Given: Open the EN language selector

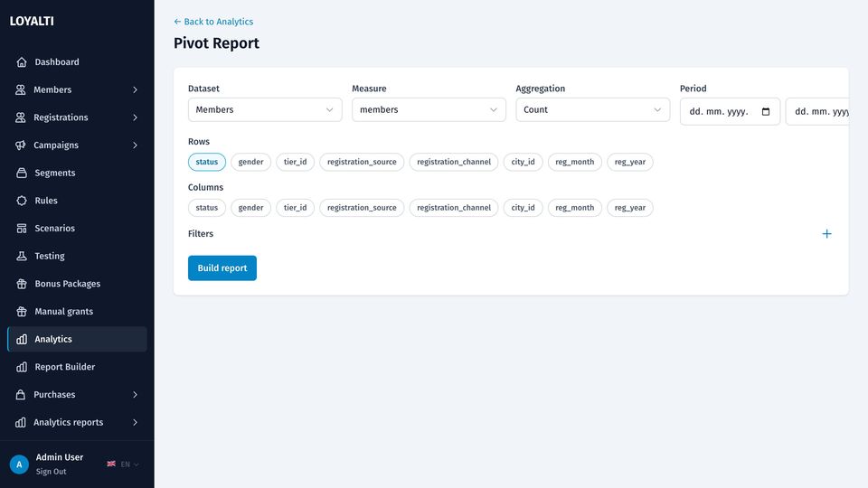Looking at the screenshot, I should click(123, 465).
